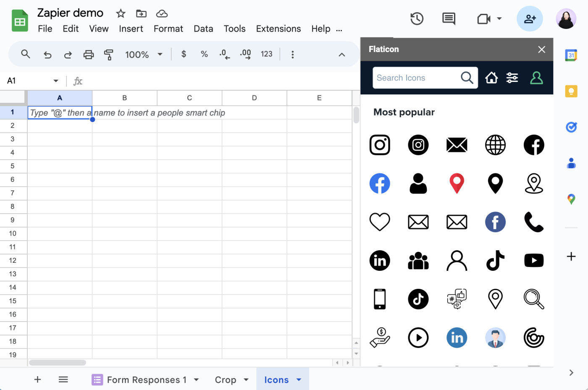Viewport: 588px width, 390px height.
Task: Open Flaticon home icon
Action: pyautogui.click(x=491, y=78)
